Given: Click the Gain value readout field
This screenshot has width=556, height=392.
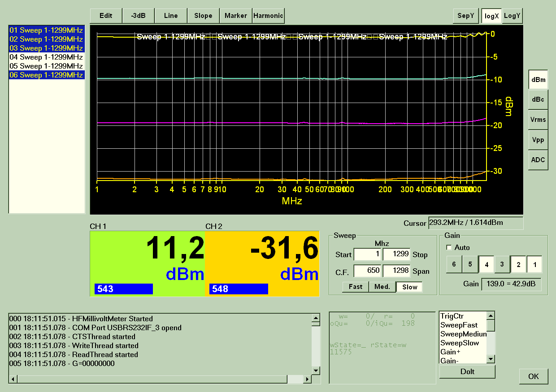Looking at the screenshot, I should click(x=511, y=284).
